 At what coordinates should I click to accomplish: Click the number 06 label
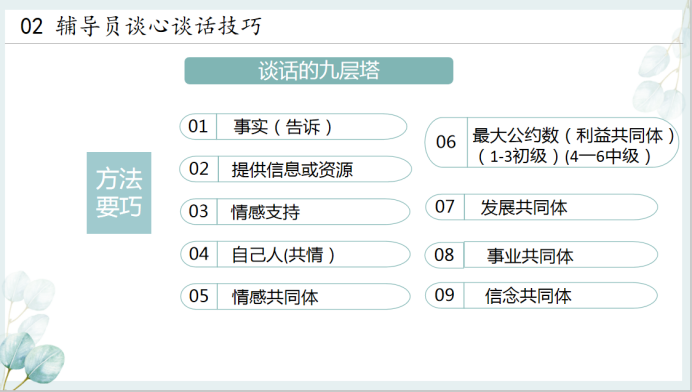[446, 142]
